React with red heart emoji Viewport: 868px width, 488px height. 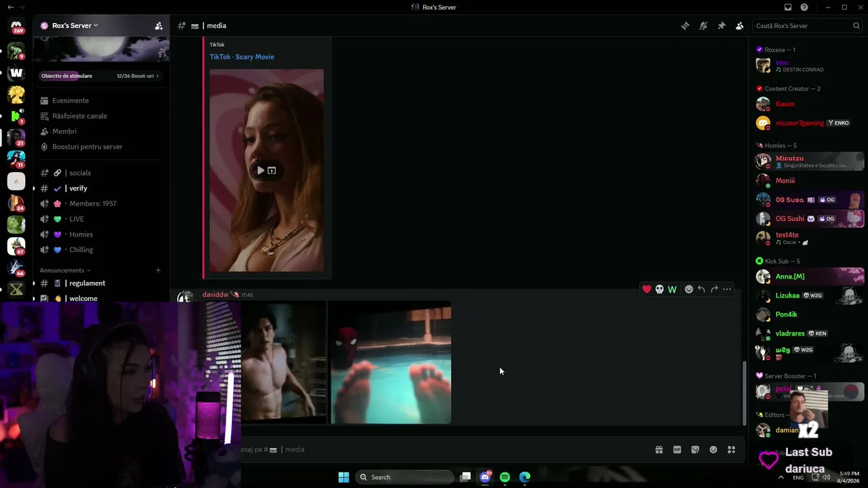pyautogui.click(x=646, y=289)
